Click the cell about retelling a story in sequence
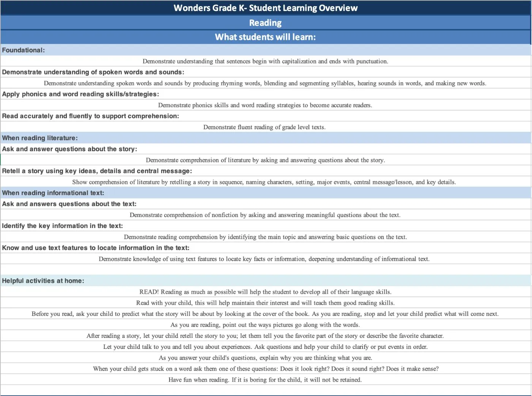Screen dimensions: 532x396 (x=266, y=182)
